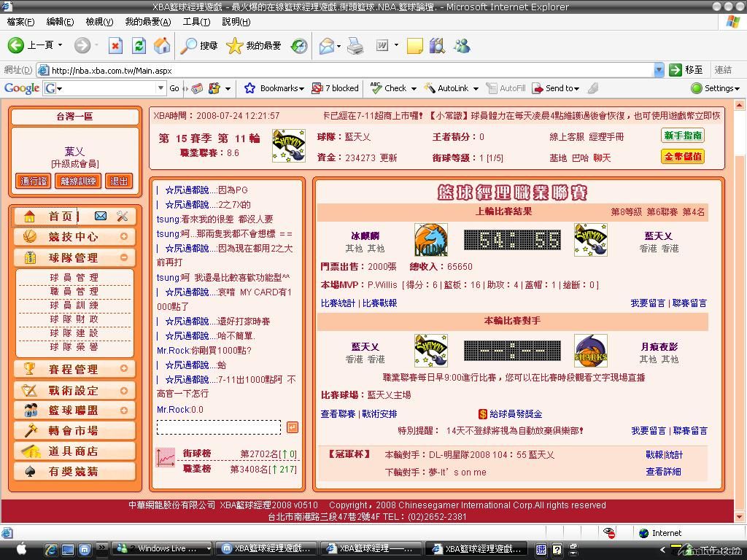
Task: Click the 查看詳細 link
Action: point(663,472)
